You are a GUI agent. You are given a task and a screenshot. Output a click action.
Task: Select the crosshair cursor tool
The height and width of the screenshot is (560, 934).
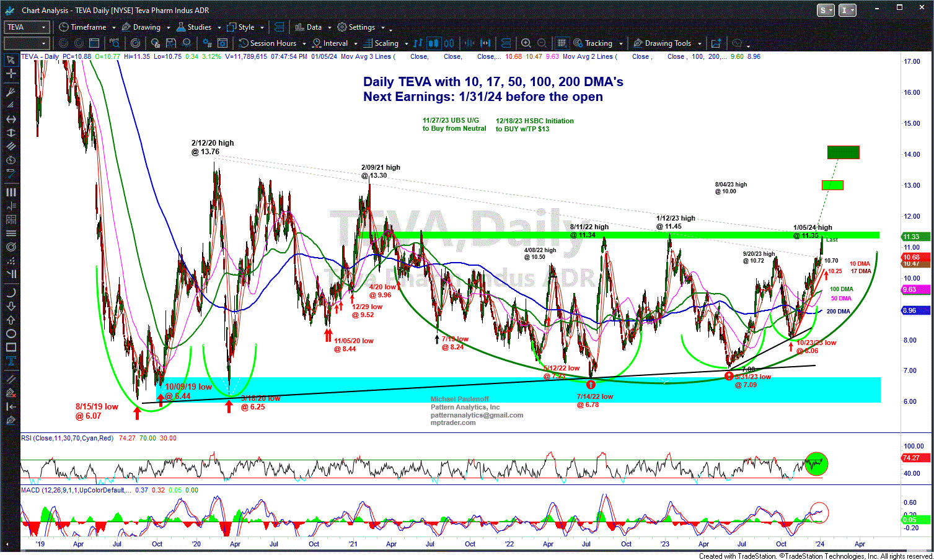(x=11, y=74)
